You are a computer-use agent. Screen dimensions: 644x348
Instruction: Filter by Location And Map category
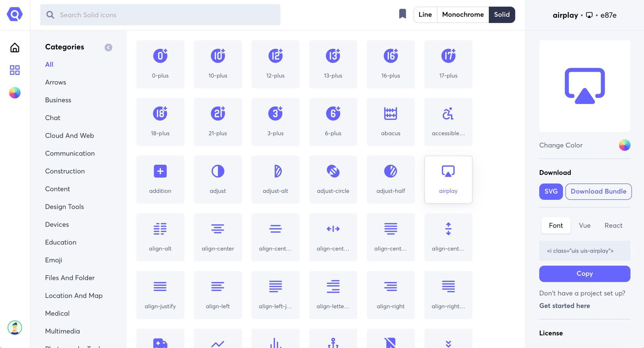coord(74,295)
